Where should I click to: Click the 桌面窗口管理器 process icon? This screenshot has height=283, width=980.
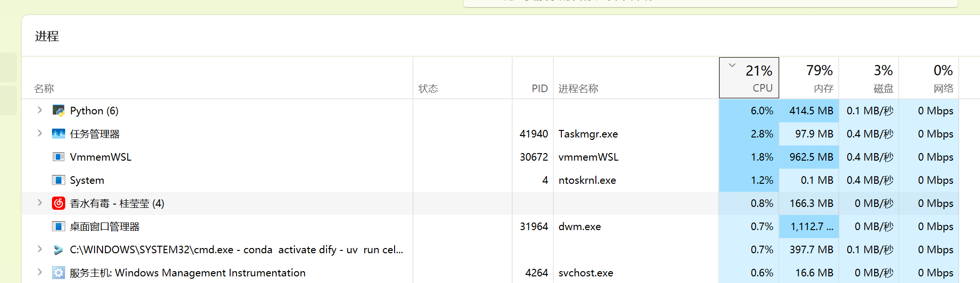[59, 226]
